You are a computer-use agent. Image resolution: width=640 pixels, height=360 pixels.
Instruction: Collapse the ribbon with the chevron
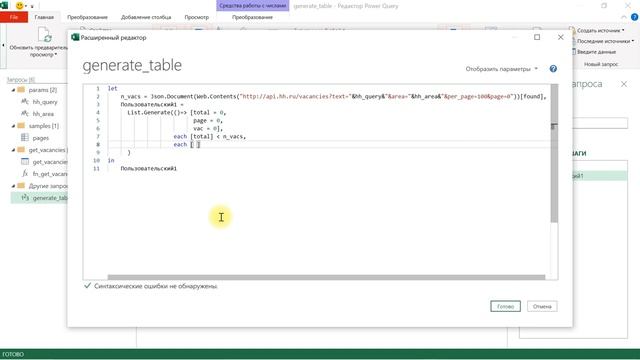click(x=624, y=17)
